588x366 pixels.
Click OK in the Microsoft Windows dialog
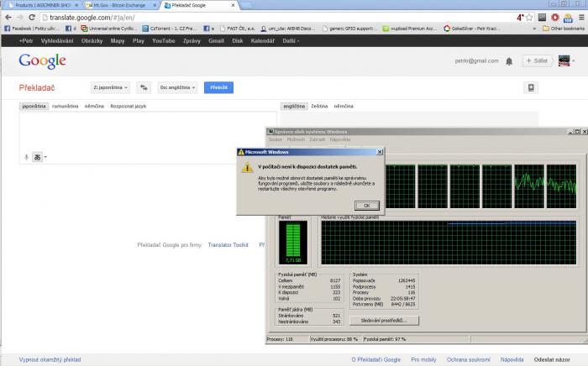(x=367, y=206)
